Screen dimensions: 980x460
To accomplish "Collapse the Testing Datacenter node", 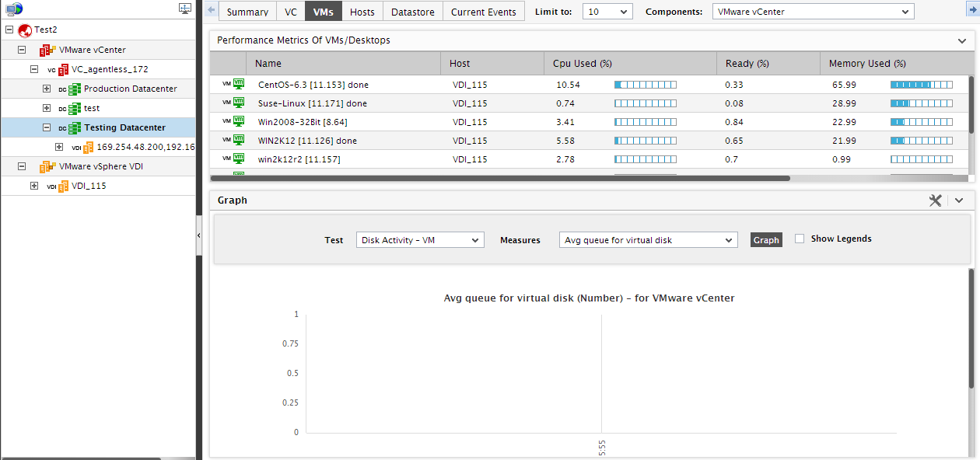I will click(x=47, y=127).
